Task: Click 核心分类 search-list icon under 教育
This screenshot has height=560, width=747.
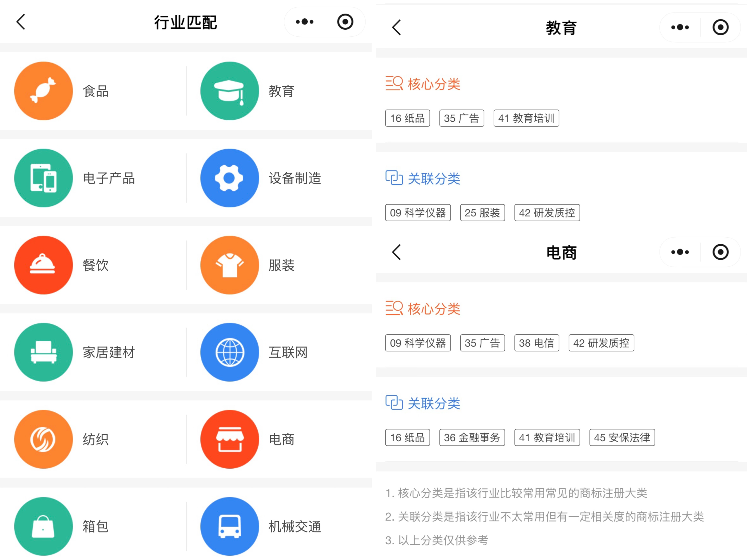Action: click(x=394, y=83)
